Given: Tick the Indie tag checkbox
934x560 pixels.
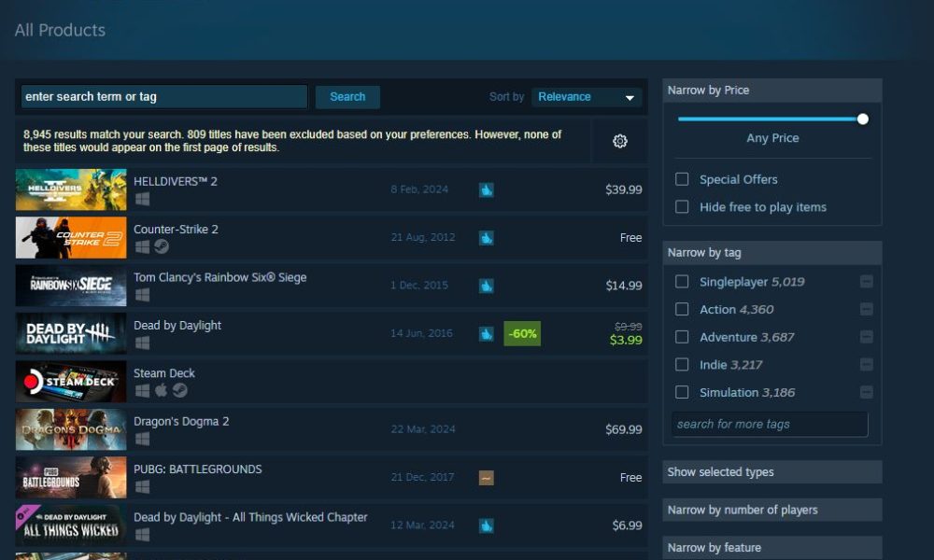Looking at the screenshot, I should click(682, 365).
